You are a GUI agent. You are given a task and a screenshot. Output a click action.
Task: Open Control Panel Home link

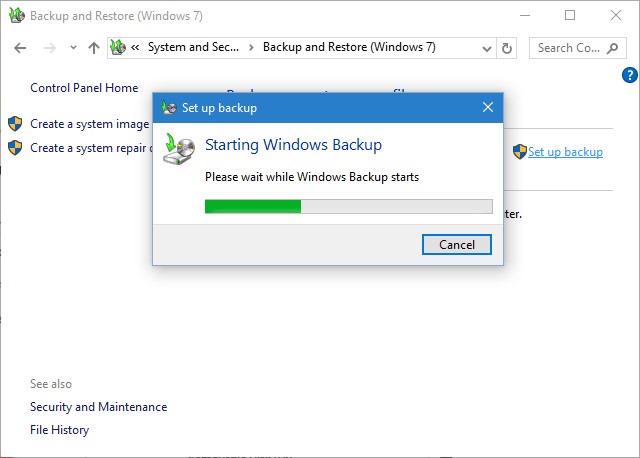tap(84, 88)
